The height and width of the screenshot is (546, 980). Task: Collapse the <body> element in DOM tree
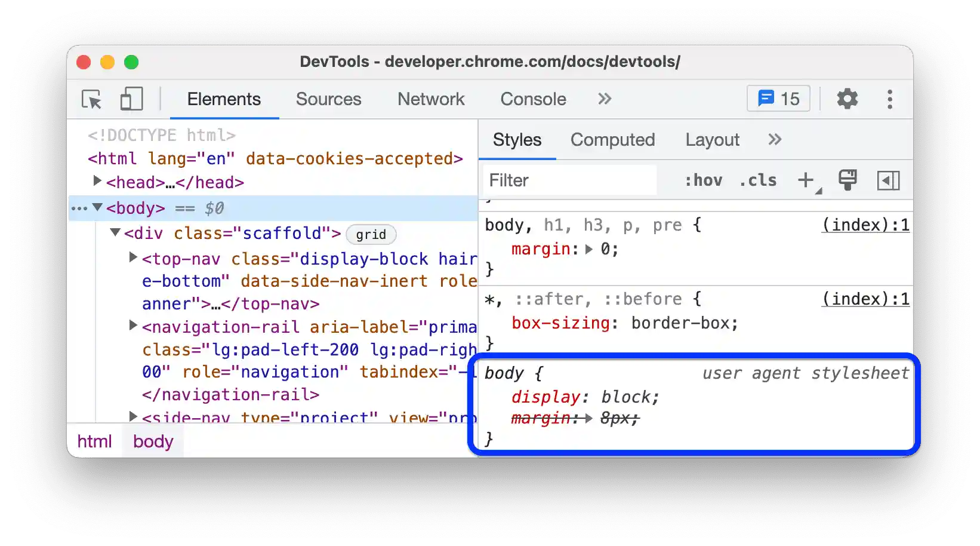[x=97, y=208]
